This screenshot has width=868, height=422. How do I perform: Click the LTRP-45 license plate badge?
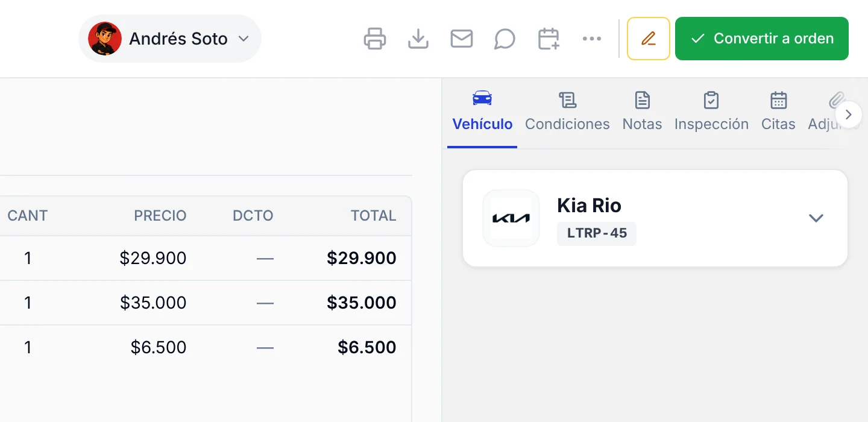[597, 233]
